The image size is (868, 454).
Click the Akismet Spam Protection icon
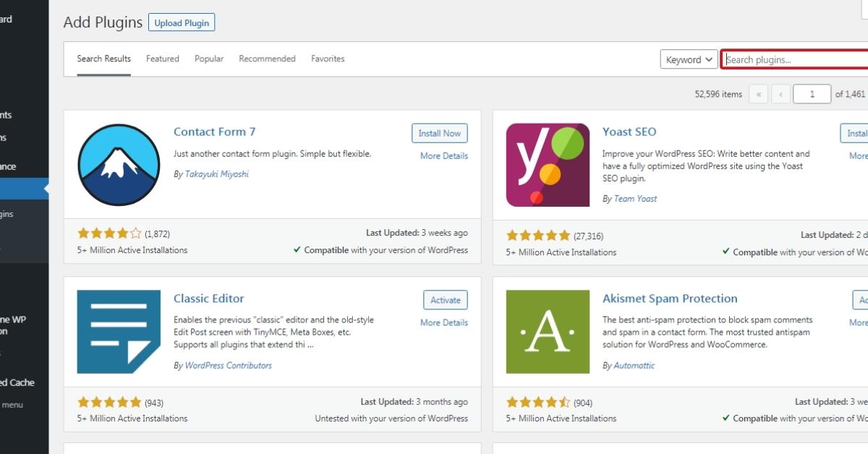[548, 331]
